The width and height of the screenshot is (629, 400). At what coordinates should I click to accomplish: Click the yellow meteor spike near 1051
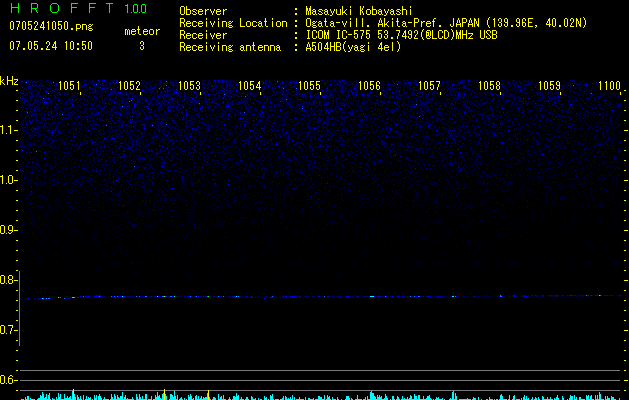coord(73,394)
